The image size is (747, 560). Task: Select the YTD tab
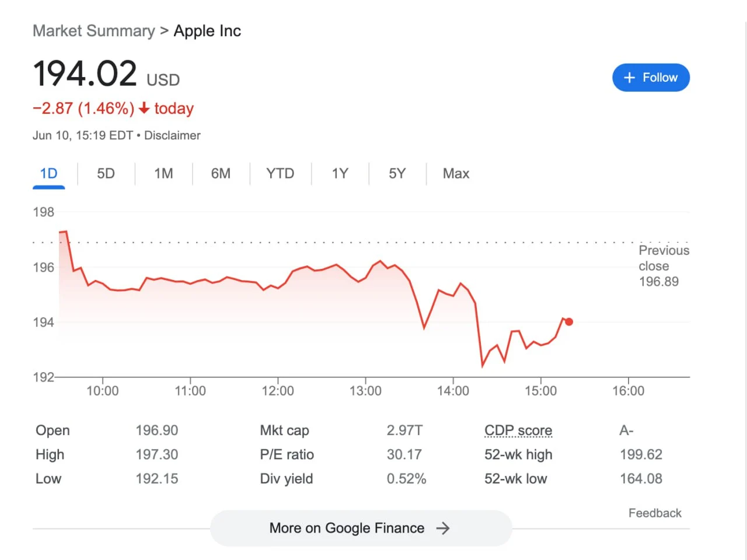(x=280, y=174)
